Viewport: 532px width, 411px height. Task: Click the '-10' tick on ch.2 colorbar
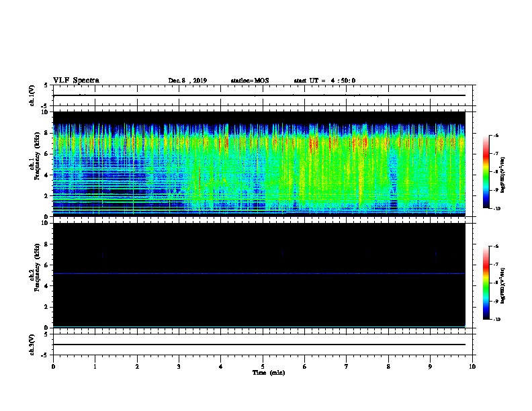pyautogui.click(x=496, y=319)
